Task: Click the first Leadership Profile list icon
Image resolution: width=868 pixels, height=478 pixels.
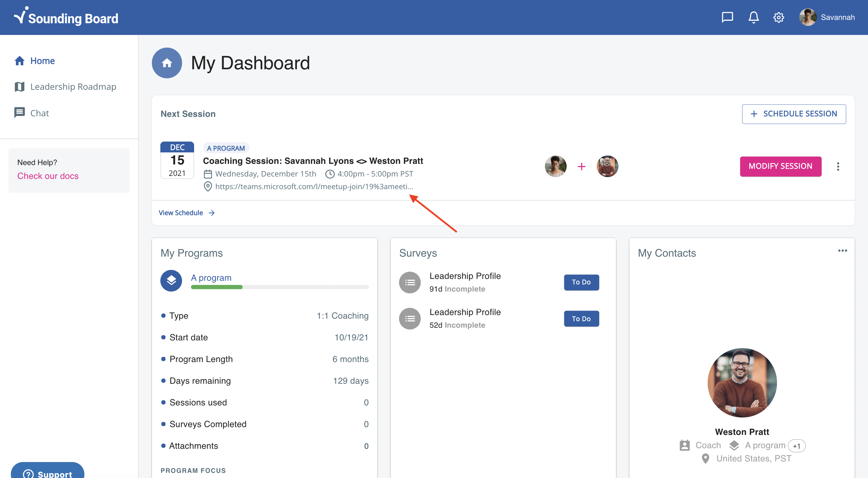Action: pyautogui.click(x=410, y=282)
